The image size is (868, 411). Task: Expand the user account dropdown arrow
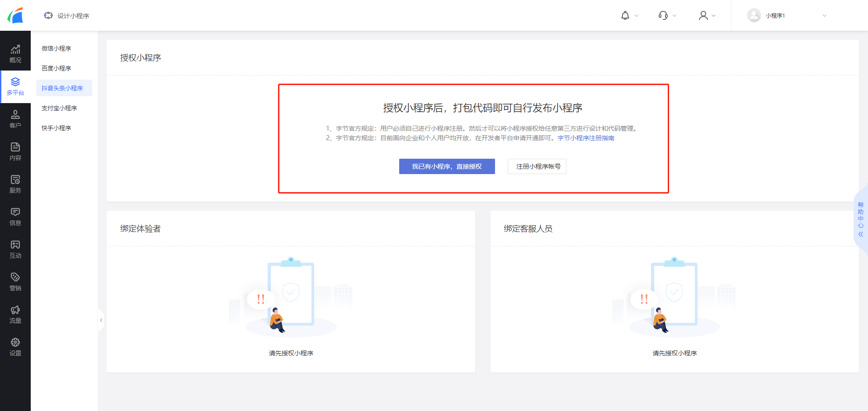[x=714, y=15]
